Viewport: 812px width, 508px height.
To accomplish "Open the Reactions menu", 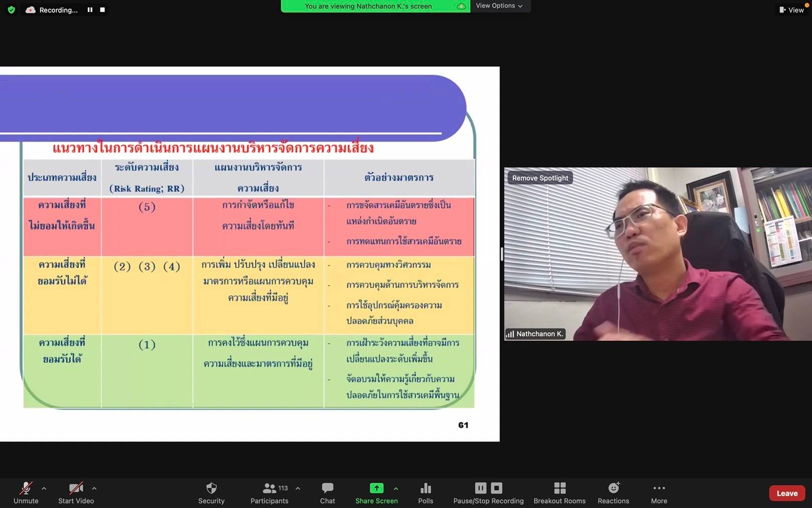I will pos(613,488).
